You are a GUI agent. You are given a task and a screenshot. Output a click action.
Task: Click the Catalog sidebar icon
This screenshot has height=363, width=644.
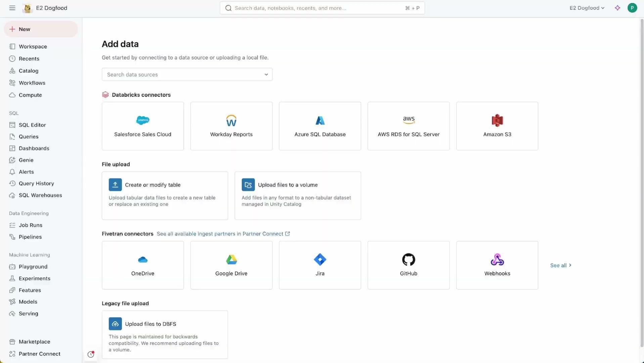[12, 71]
